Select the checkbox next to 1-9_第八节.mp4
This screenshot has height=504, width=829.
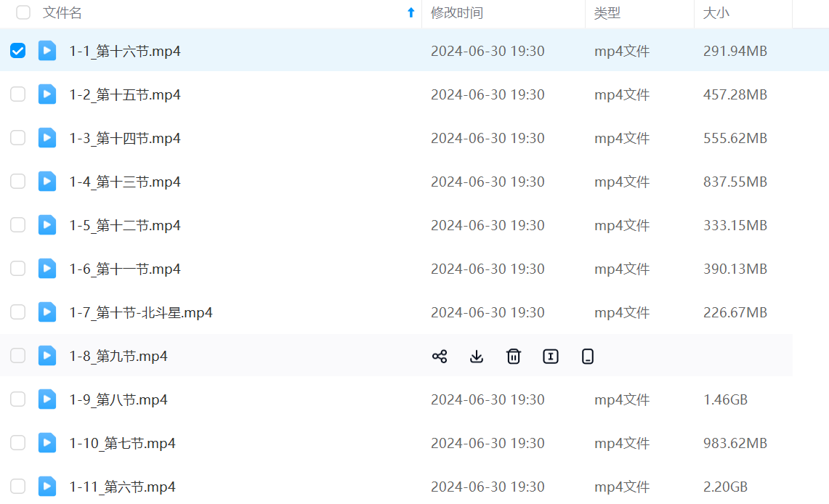(18, 399)
